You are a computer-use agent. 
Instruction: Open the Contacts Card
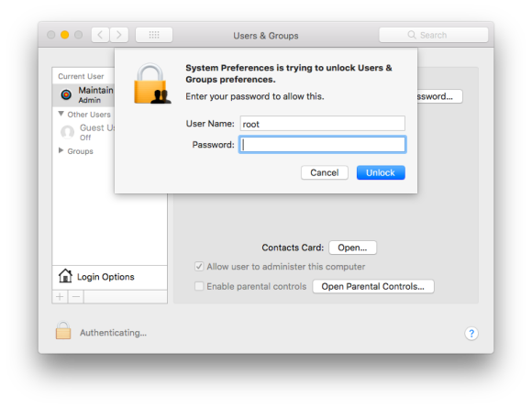(x=352, y=248)
